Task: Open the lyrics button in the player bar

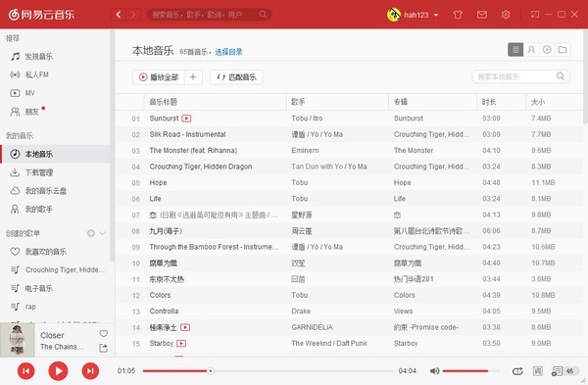Action: click(537, 370)
